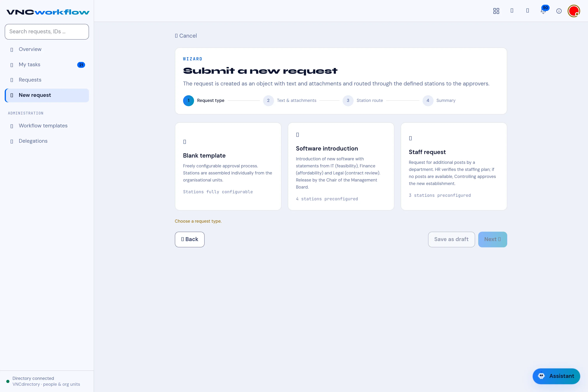Go to Overview in the sidebar
The width and height of the screenshot is (588, 392).
coord(47,50)
